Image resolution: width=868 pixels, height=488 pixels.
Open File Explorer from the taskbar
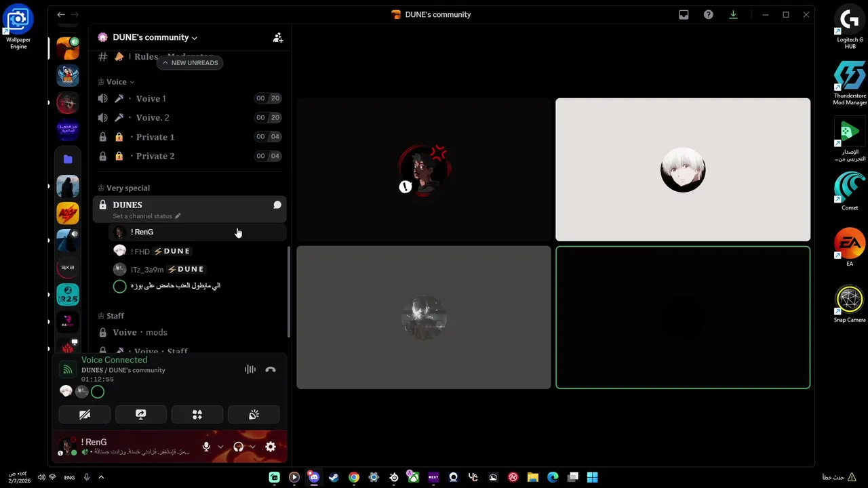(x=533, y=477)
